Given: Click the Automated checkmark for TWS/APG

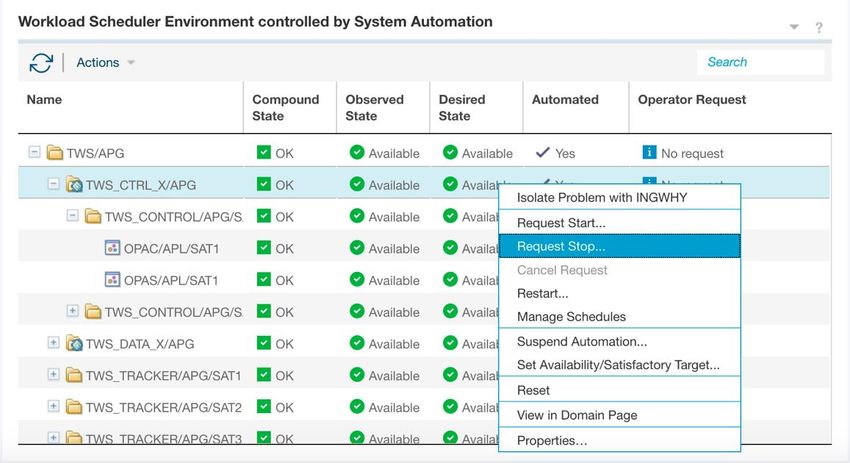Looking at the screenshot, I should tap(543, 152).
